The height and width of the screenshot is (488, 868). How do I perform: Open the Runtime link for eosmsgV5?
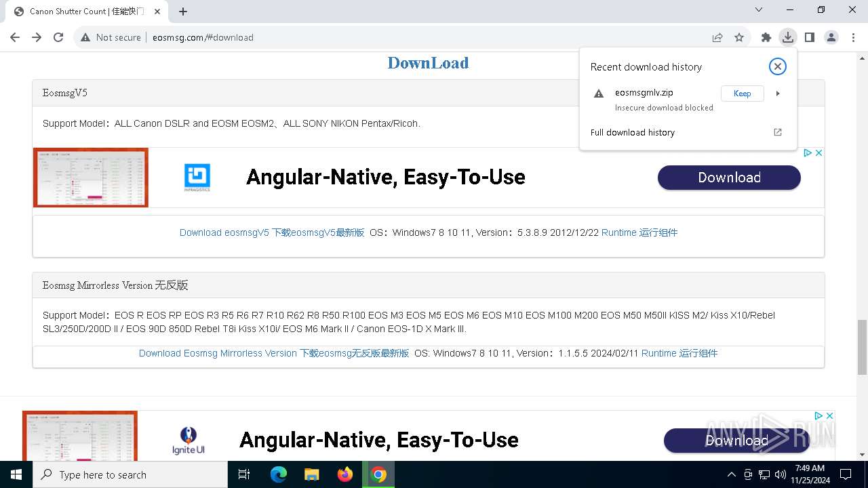click(639, 232)
